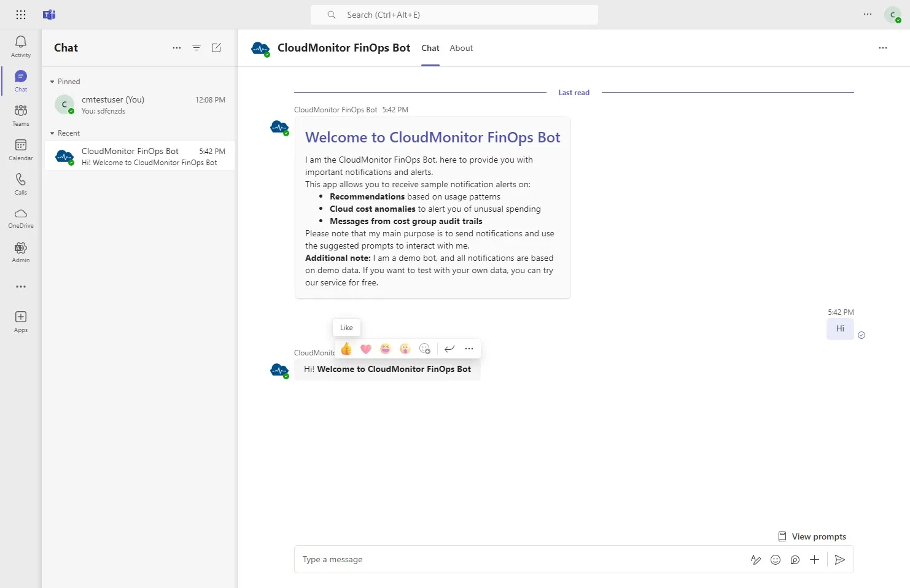Click the 'Last read' divider label
The height and width of the screenshot is (588, 910).
coord(574,93)
